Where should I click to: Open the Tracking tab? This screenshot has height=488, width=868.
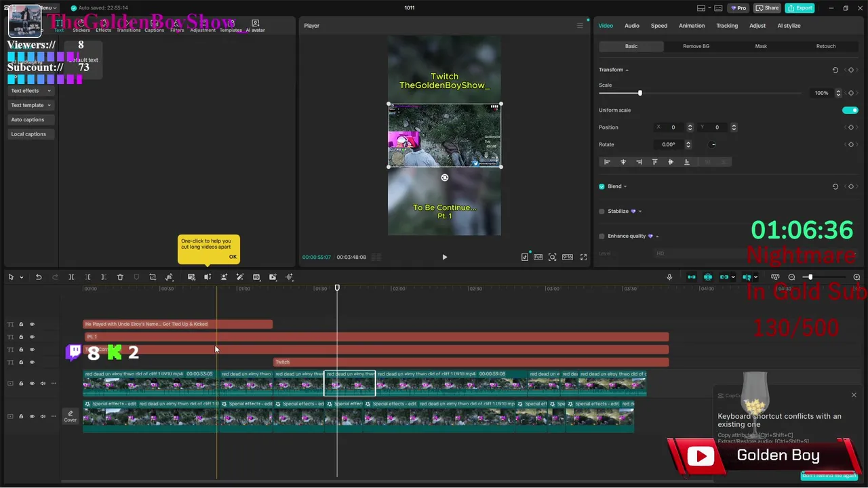[x=727, y=26]
